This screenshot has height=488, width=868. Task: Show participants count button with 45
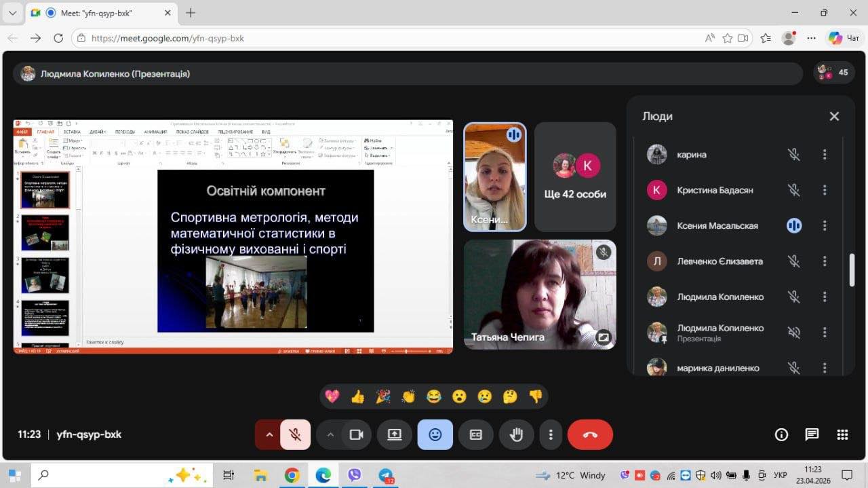point(834,73)
